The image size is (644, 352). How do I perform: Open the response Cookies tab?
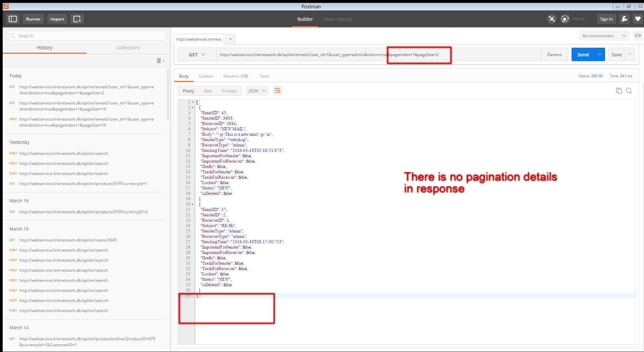pos(206,76)
